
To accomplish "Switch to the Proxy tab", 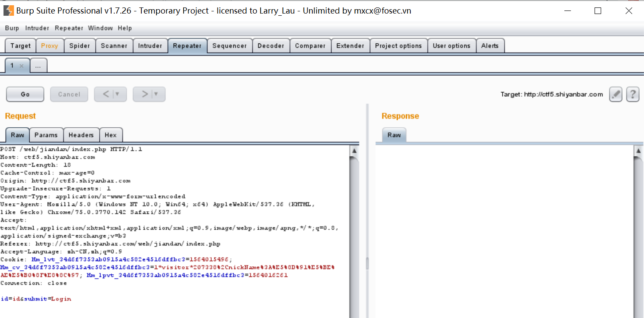I will coord(49,45).
